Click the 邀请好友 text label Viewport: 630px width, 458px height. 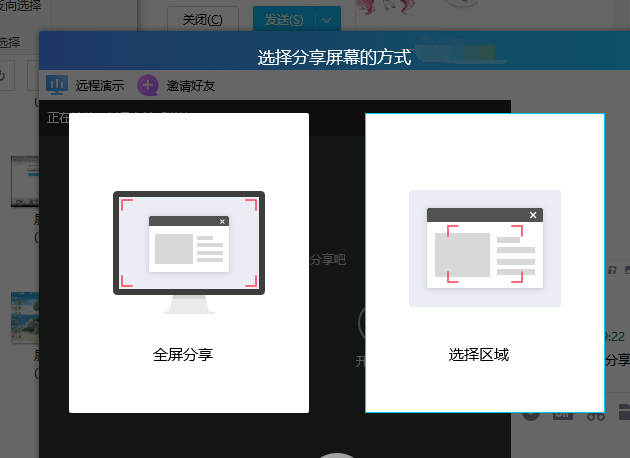pyautogui.click(x=191, y=86)
